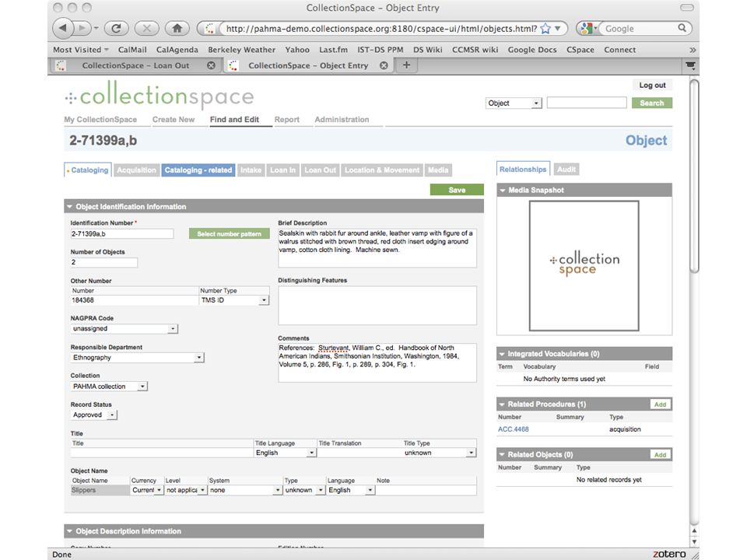Go to the browser Home icon
This screenshot has height=560, width=747.
177,28
